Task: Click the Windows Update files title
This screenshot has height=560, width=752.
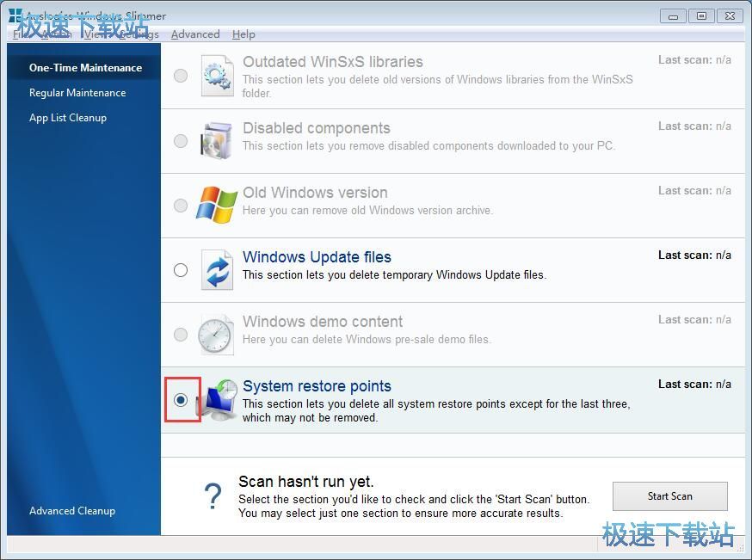Action: point(317,257)
